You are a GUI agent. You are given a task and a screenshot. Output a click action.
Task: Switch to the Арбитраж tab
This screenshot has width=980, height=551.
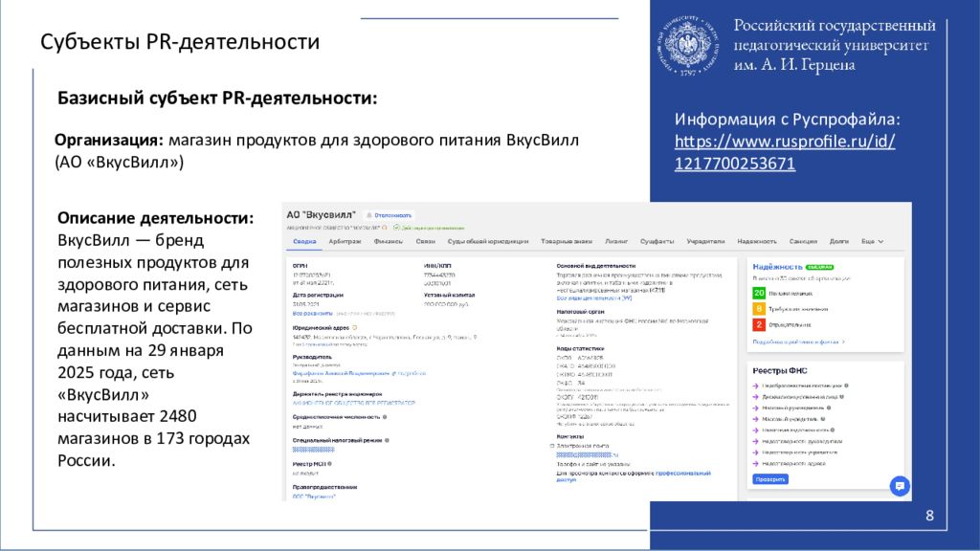(x=345, y=241)
